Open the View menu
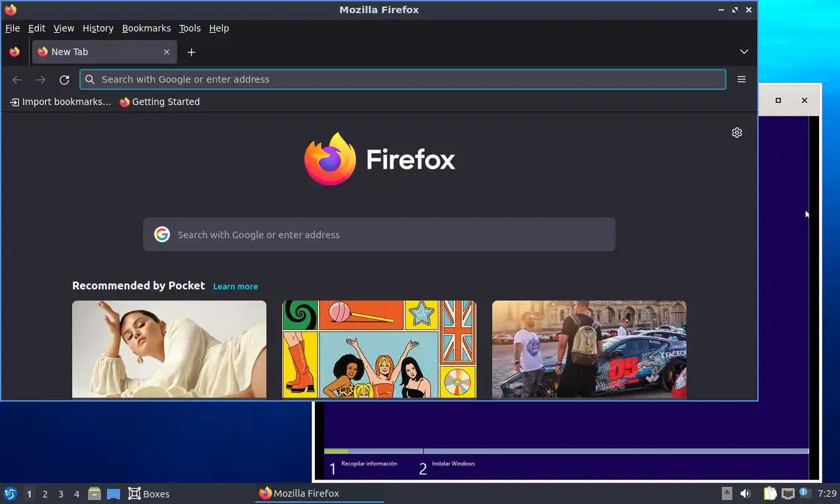 64,28
